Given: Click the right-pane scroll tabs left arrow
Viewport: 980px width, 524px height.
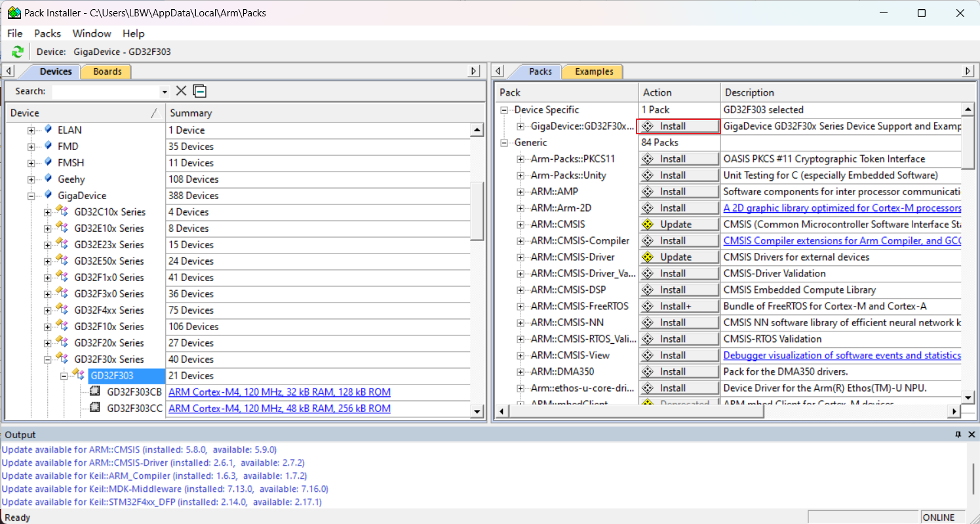Looking at the screenshot, I should [498, 71].
